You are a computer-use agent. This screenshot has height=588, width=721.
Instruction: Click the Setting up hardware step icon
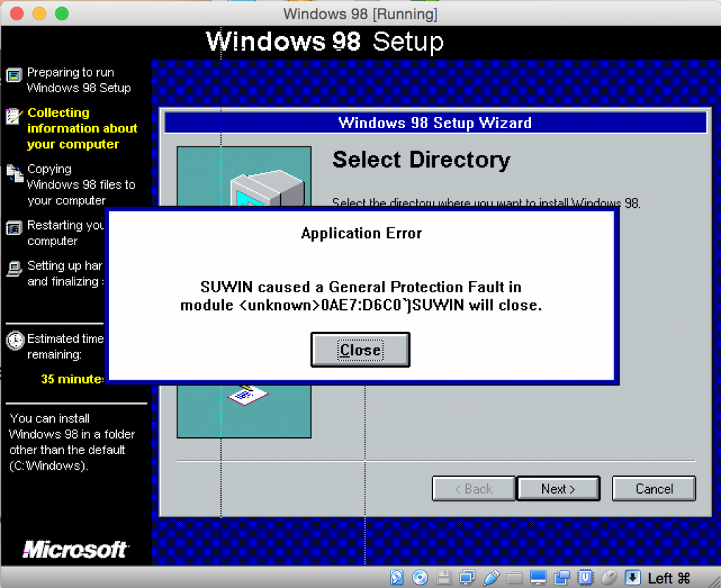(14, 268)
